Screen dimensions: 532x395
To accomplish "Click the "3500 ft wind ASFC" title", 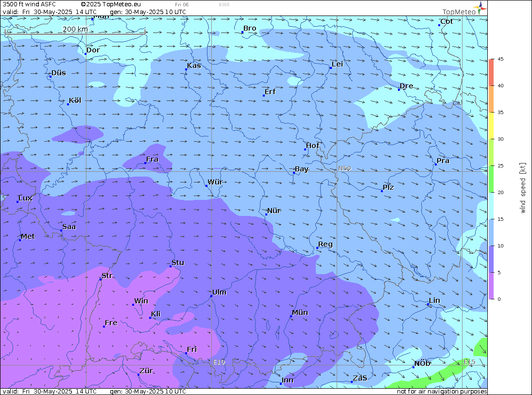I will point(29,4).
